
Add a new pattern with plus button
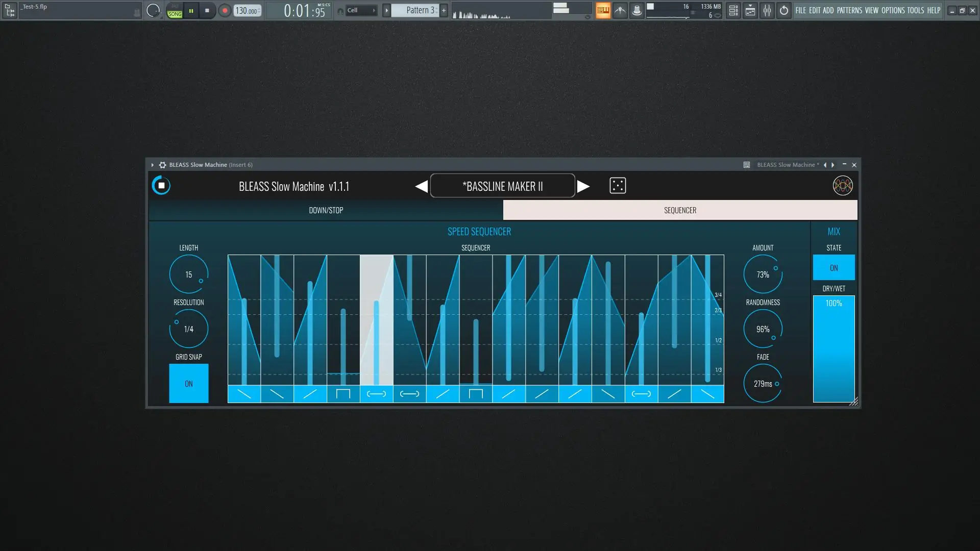[x=444, y=10]
